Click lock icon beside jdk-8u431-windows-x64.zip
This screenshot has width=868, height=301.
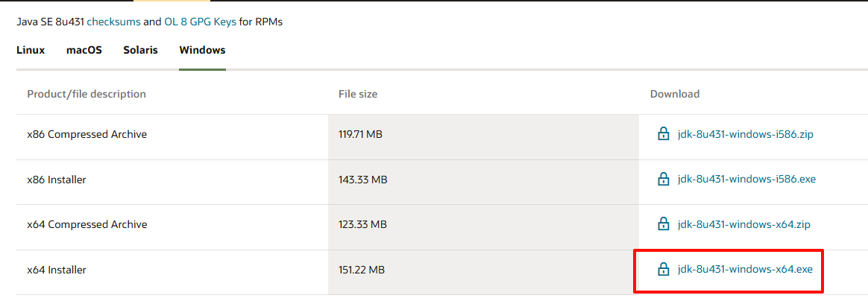pyautogui.click(x=663, y=224)
